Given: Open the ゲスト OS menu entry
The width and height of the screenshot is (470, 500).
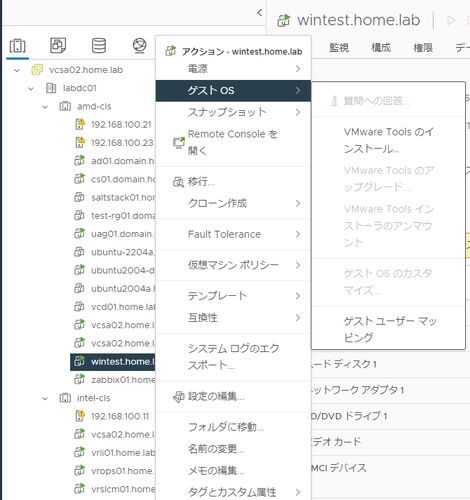Looking at the screenshot, I should point(233,90).
